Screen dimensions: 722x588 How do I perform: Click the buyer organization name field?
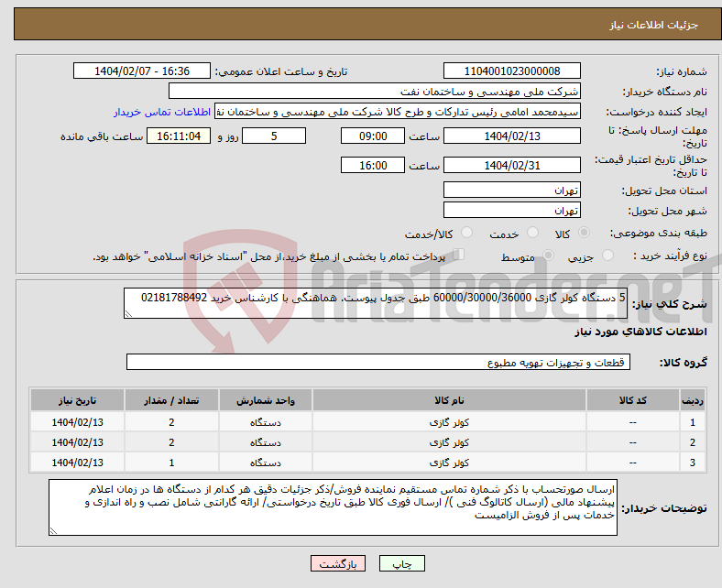375,92
